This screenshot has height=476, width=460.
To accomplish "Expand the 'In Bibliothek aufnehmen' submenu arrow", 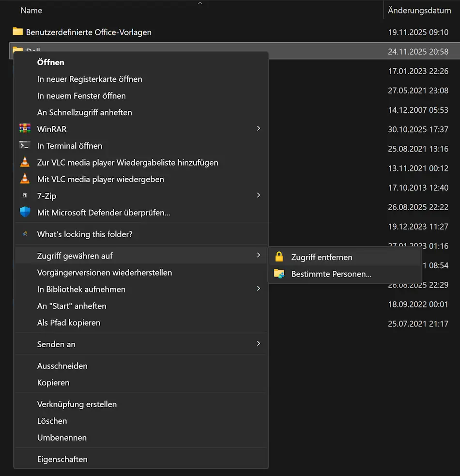I will coord(258,289).
